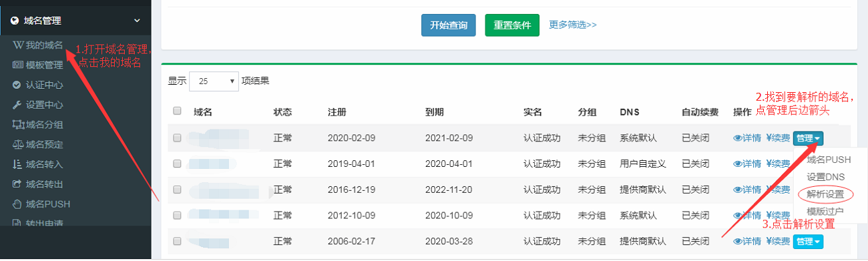Renew (¥续费) domain registered 2019-04-01
The width and height of the screenshot is (868, 261).
point(778,164)
